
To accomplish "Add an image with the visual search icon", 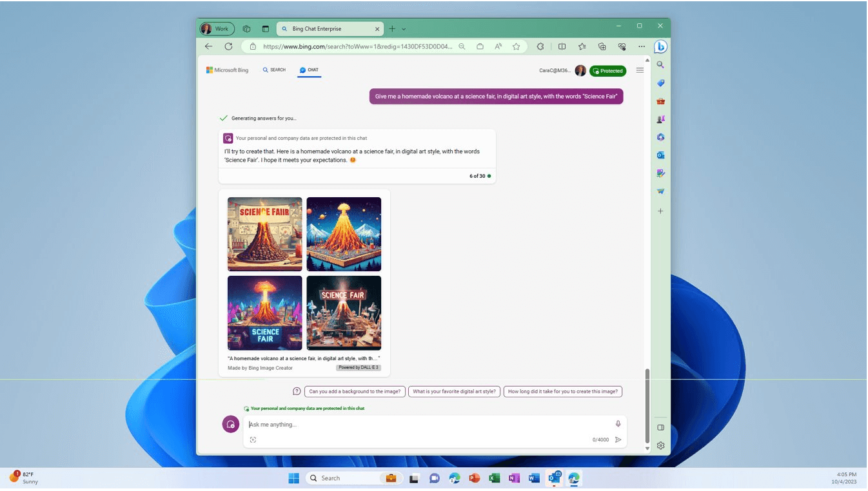I will [253, 439].
